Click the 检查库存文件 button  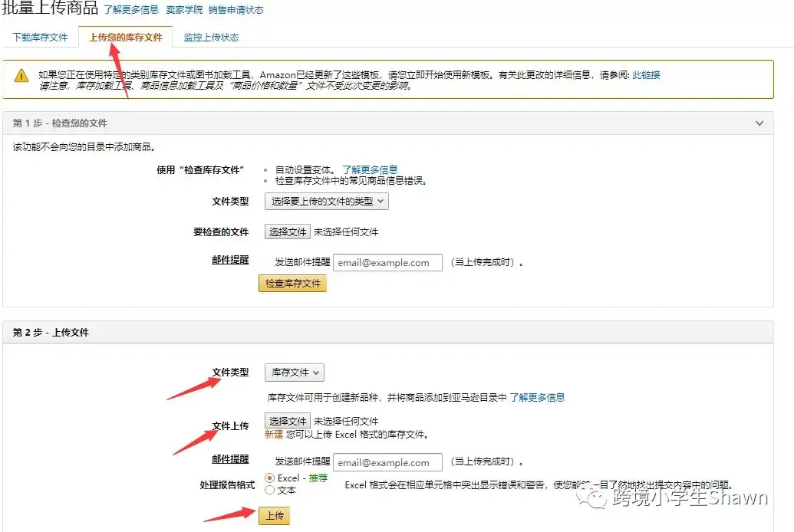[293, 284]
